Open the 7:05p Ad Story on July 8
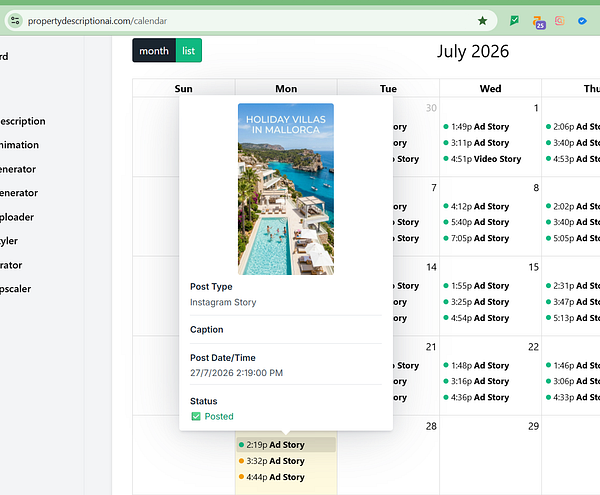This screenshot has width=600, height=495. [476, 238]
